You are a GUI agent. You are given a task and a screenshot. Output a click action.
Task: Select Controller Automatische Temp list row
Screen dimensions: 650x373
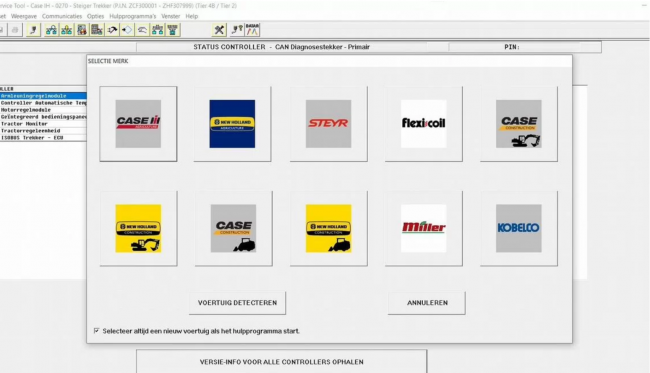[43, 103]
